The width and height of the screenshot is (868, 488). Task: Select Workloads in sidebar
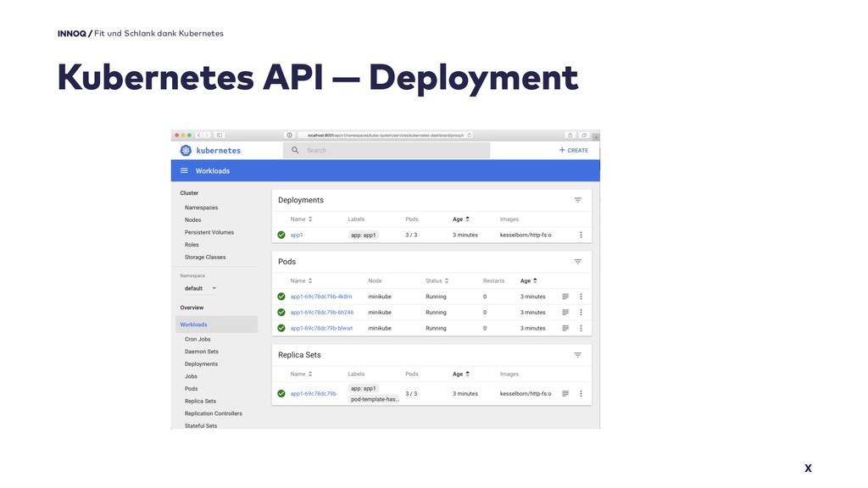pos(216,324)
